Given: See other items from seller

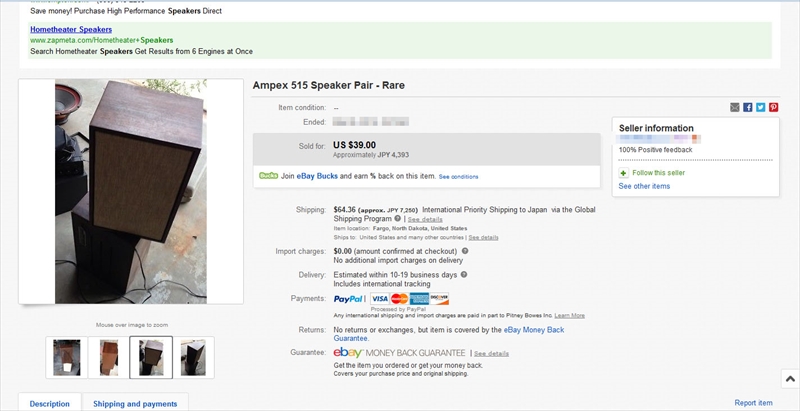Looking at the screenshot, I should click(644, 186).
